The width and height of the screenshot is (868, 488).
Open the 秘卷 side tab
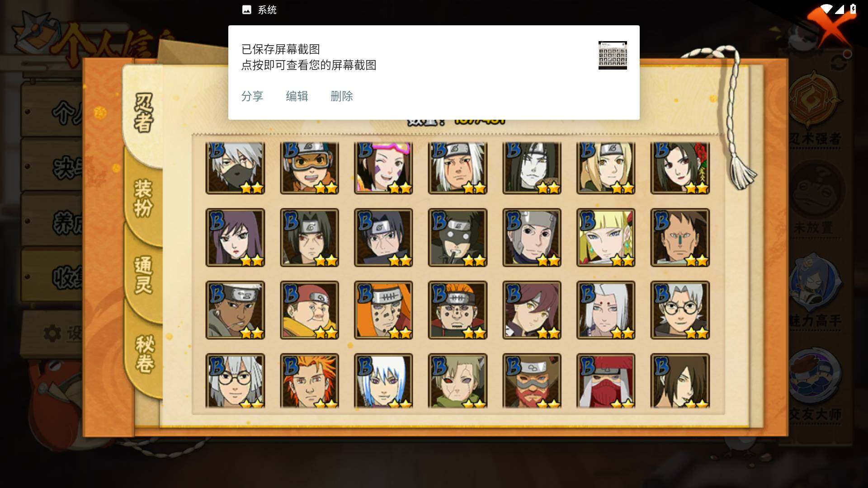145,353
